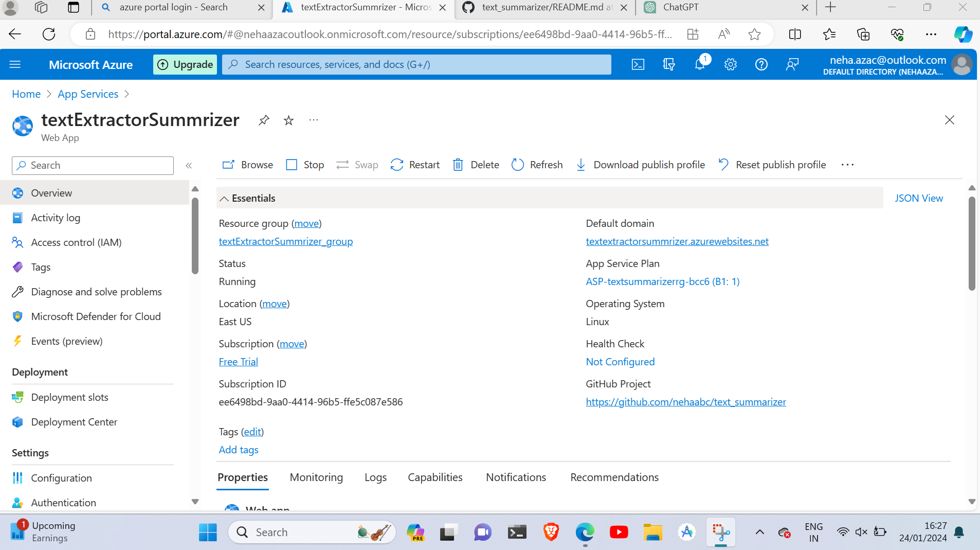Click Browse in the command bar

(248, 165)
